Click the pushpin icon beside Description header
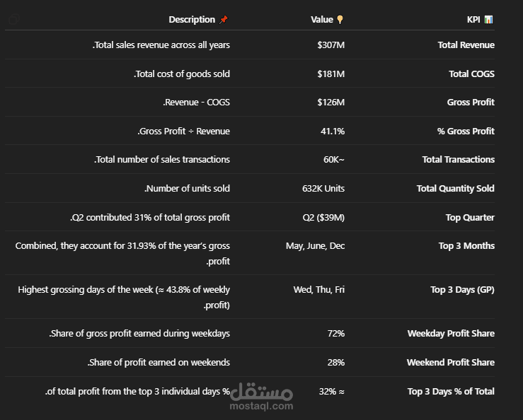523x420 pixels. [224, 20]
